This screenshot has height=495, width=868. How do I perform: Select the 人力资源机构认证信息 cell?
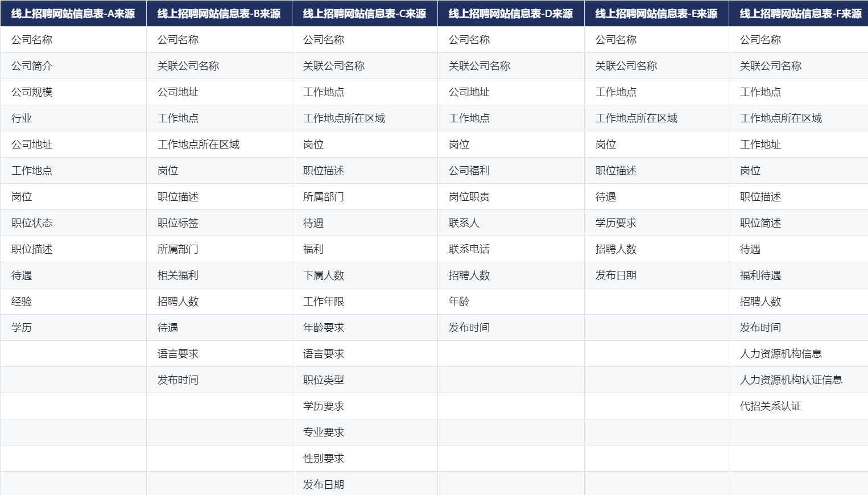(x=799, y=380)
